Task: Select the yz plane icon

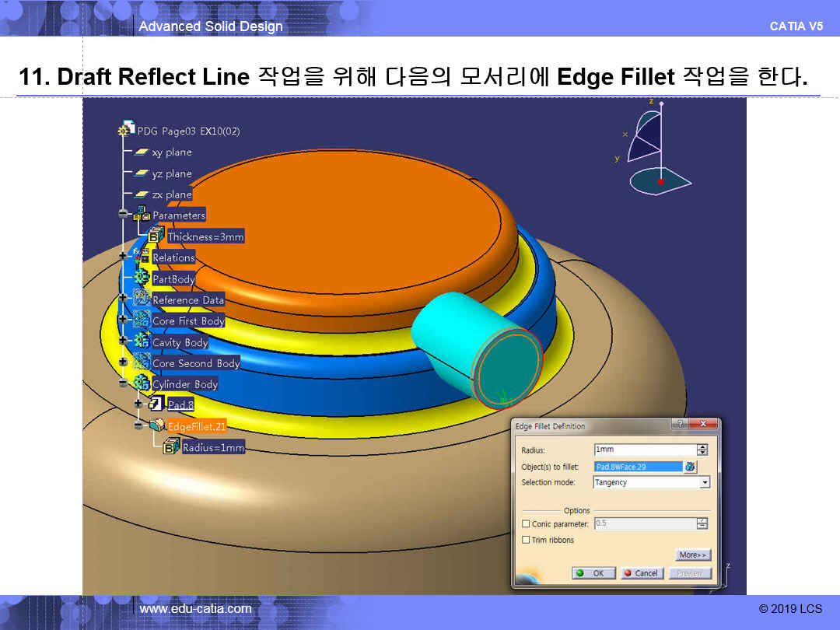Action: click(142, 173)
